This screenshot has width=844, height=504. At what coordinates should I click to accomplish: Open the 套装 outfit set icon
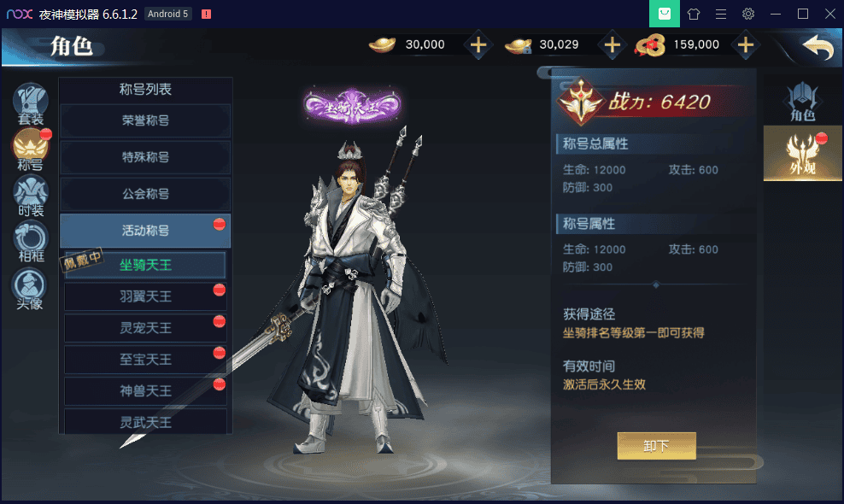(x=31, y=103)
